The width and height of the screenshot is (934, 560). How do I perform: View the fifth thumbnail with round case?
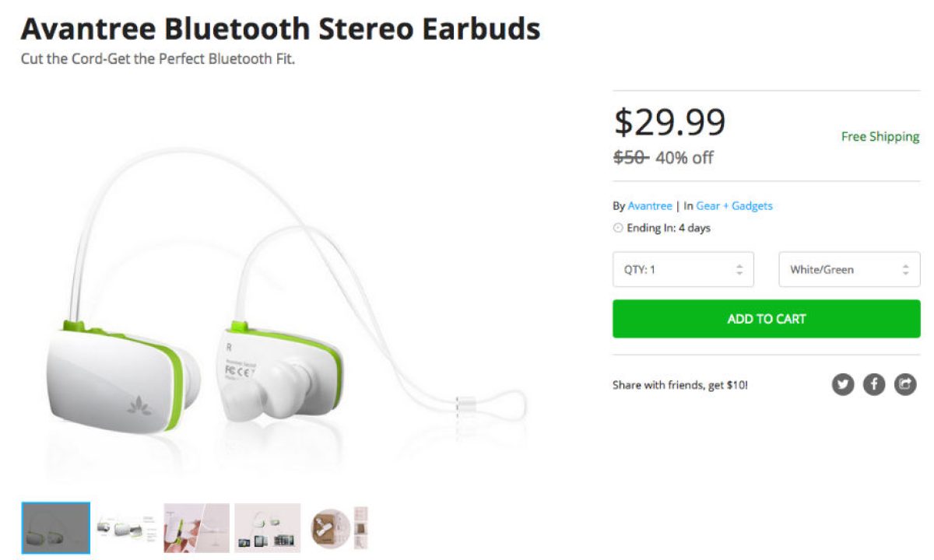point(338,528)
